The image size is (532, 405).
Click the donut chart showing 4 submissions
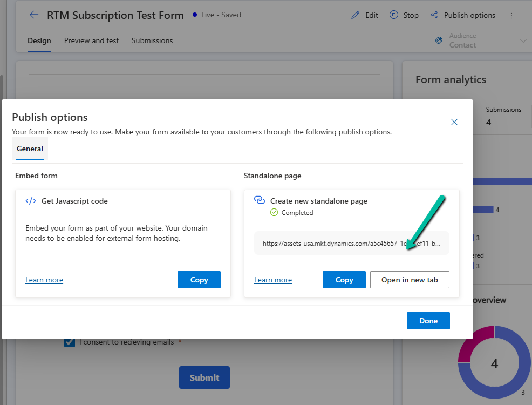(494, 363)
